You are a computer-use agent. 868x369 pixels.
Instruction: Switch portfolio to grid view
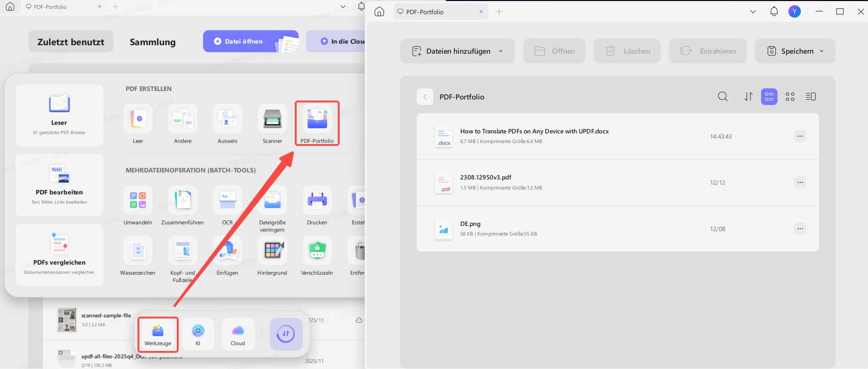[790, 96]
